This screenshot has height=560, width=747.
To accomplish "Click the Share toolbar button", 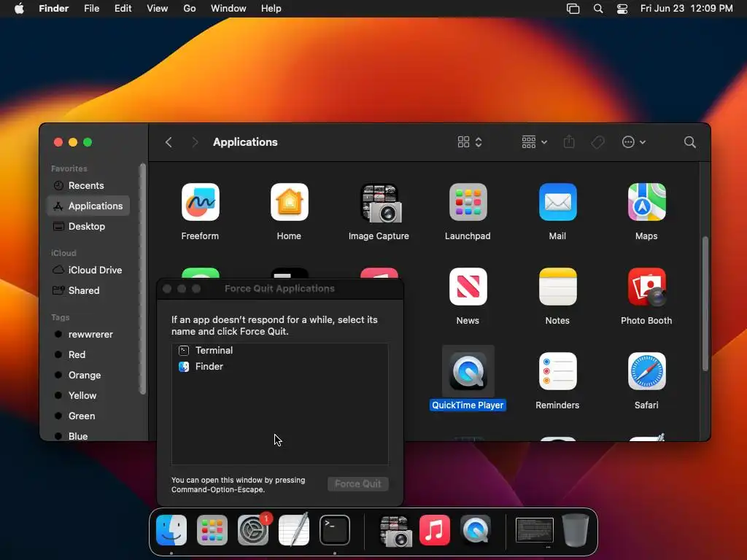I will [x=569, y=142].
